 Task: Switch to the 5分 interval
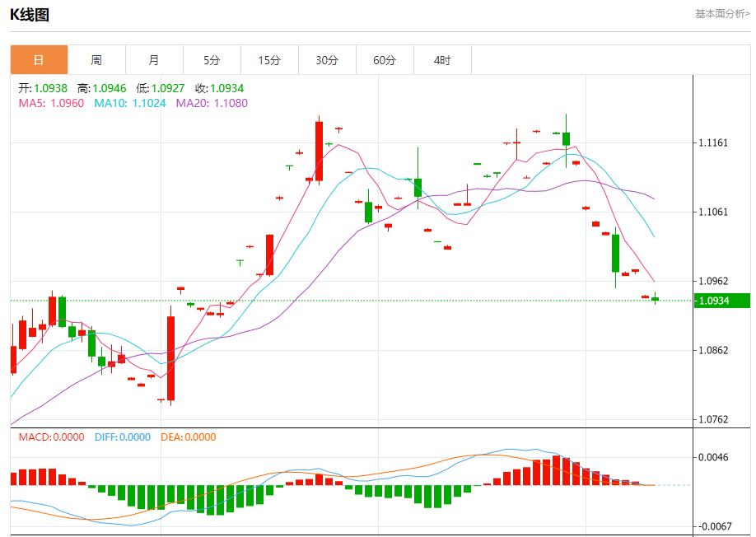[211, 59]
